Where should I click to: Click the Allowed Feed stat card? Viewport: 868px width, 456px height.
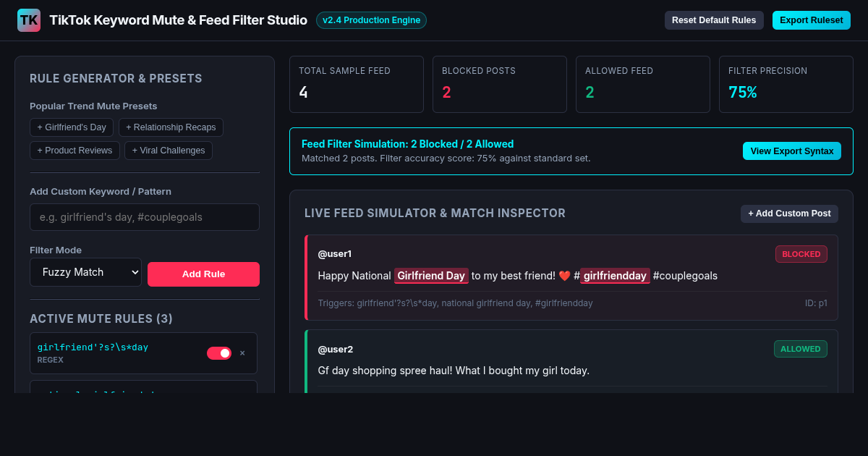coord(643,85)
